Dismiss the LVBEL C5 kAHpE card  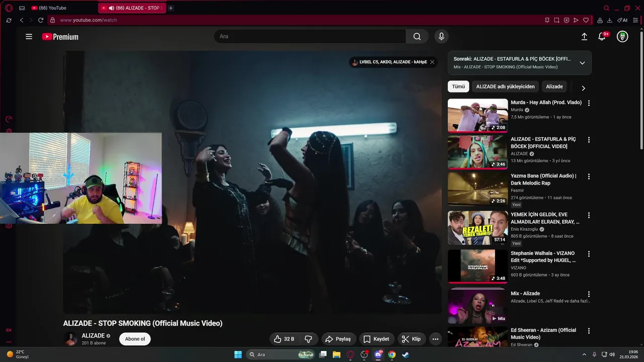click(432, 62)
